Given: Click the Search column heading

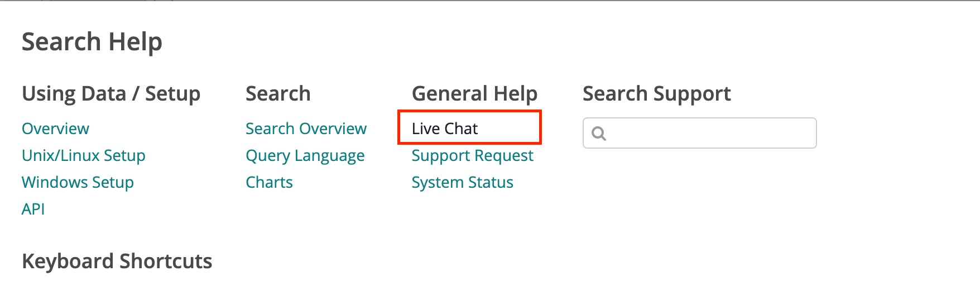Looking at the screenshot, I should pyautogui.click(x=278, y=93).
